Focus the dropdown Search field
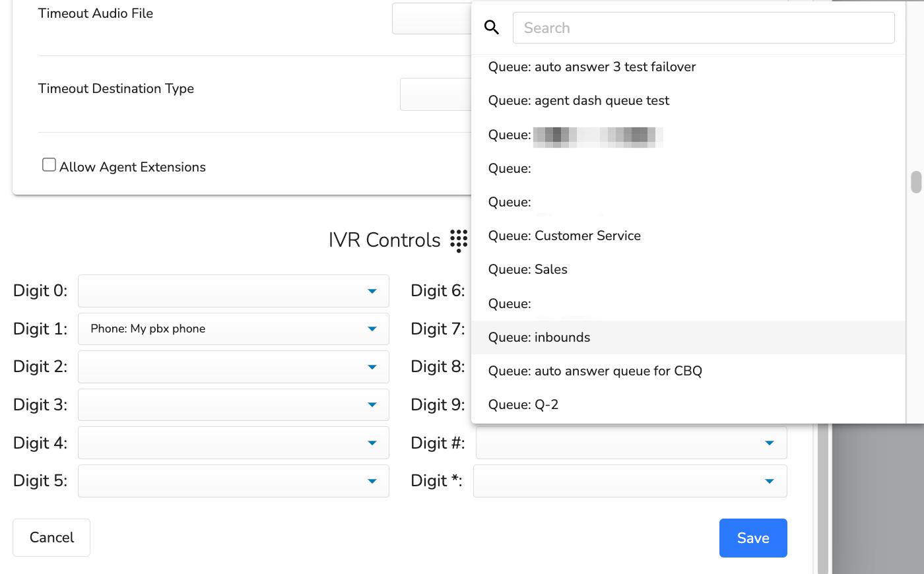 click(704, 28)
